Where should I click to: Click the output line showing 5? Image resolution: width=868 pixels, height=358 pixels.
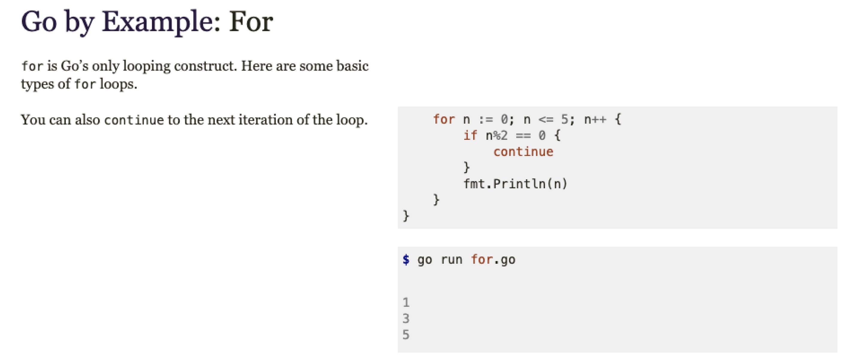pyautogui.click(x=406, y=335)
